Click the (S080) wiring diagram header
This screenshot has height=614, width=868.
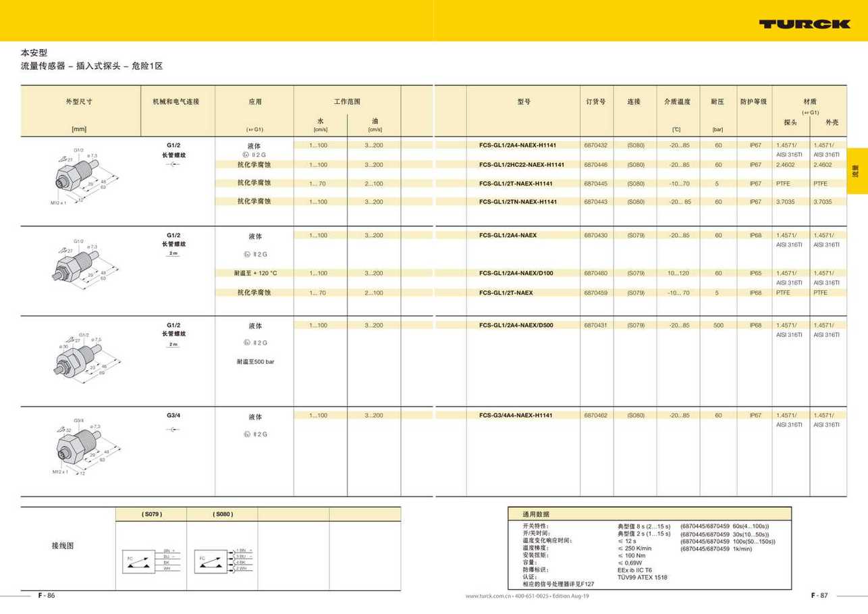[x=222, y=515]
